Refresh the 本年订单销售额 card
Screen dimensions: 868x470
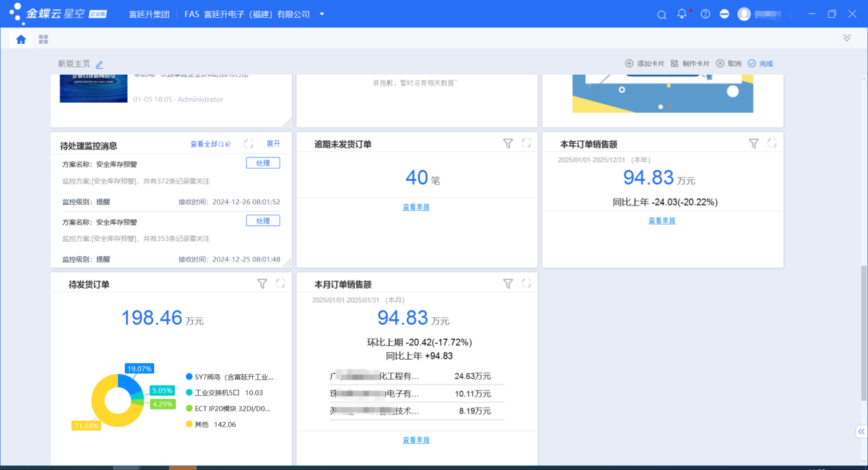(x=772, y=144)
